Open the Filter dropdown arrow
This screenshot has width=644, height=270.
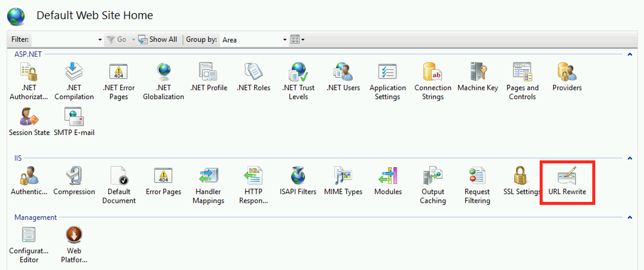(x=100, y=39)
